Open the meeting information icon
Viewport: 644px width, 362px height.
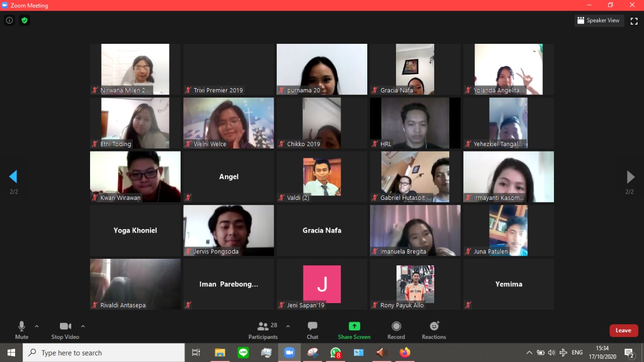point(9,21)
